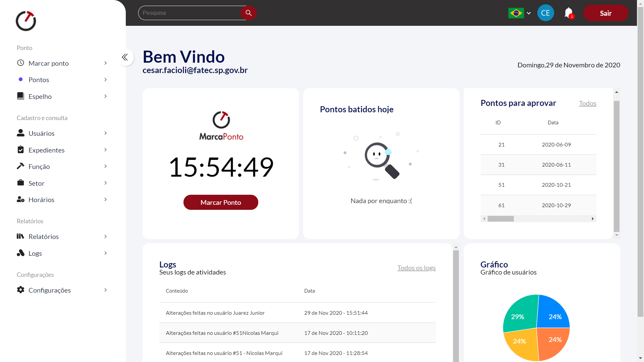
Task: Expand the Relatórios menu chevron
Action: pyautogui.click(x=105, y=237)
